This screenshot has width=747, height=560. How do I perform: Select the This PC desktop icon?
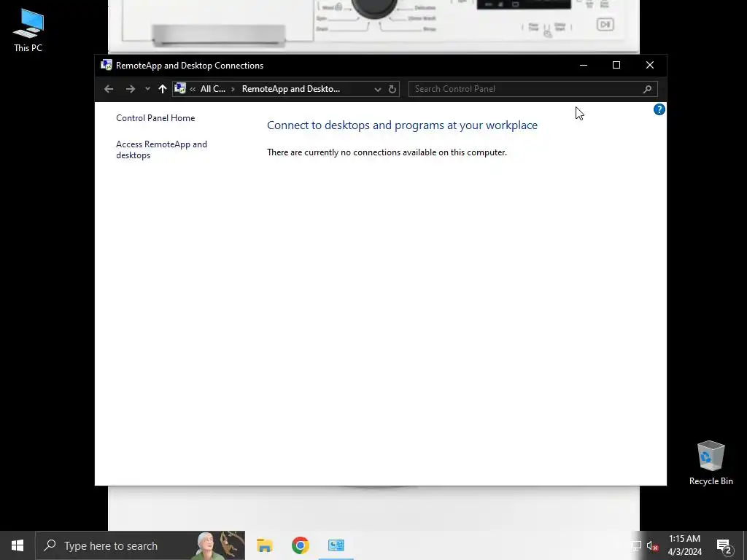click(28, 30)
